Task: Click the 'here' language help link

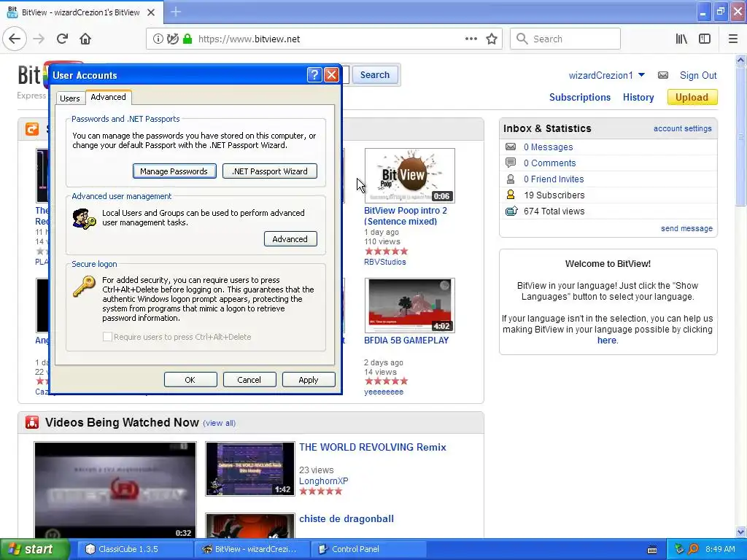Action: point(606,341)
